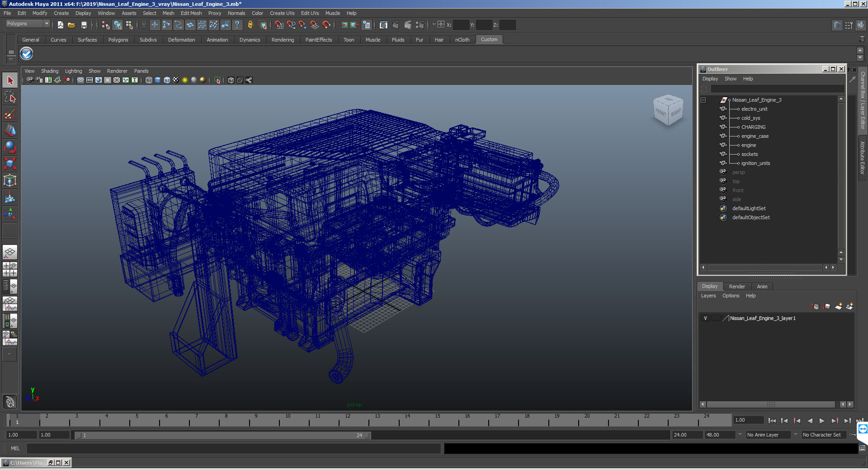868x470 pixels.
Task: Open the Create UVs menu
Action: (x=282, y=13)
